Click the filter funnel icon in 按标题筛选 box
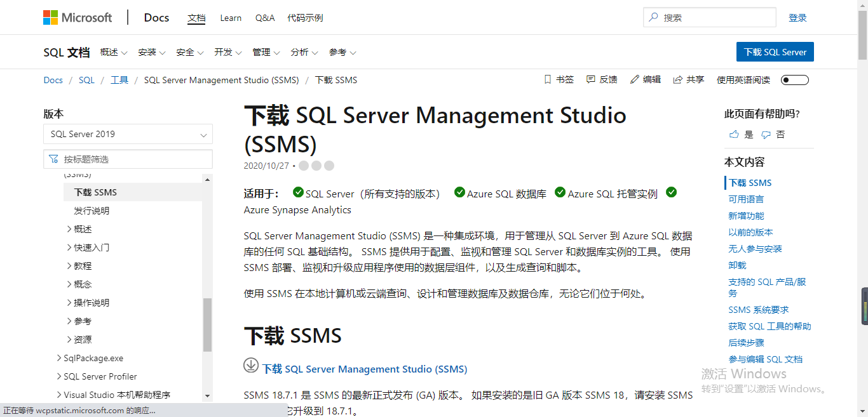The height and width of the screenshot is (417, 868). [53, 159]
